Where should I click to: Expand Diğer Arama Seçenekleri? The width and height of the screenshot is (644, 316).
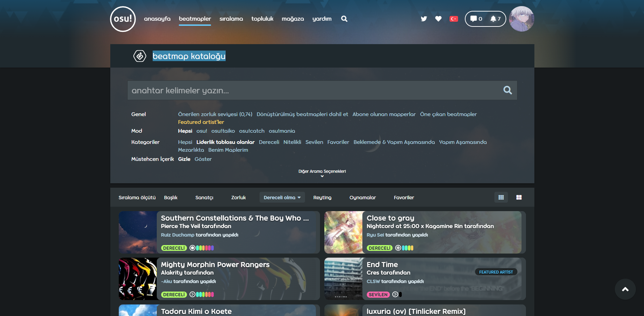(322, 173)
